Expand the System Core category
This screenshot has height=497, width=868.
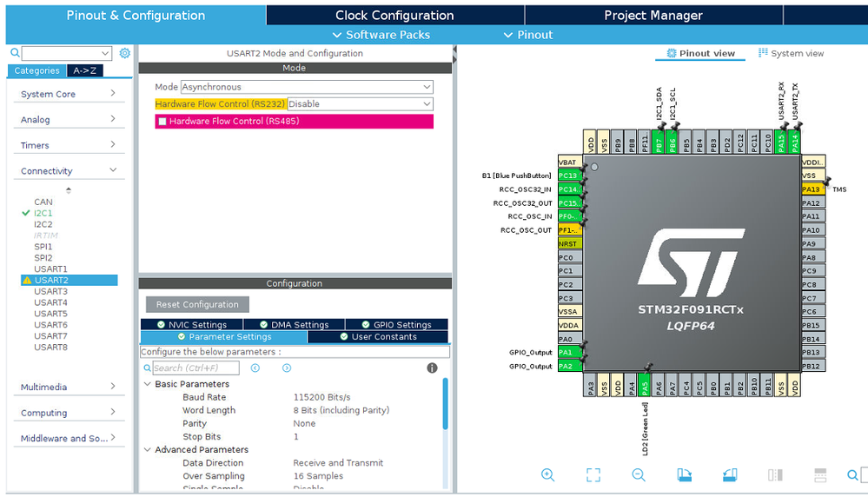click(x=69, y=94)
